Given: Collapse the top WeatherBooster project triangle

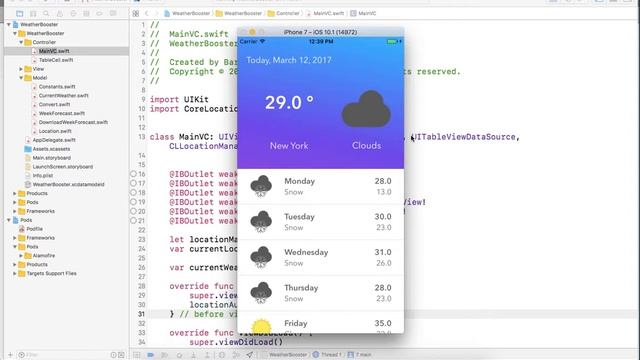Looking at the screenshot, I should point(9,24).
